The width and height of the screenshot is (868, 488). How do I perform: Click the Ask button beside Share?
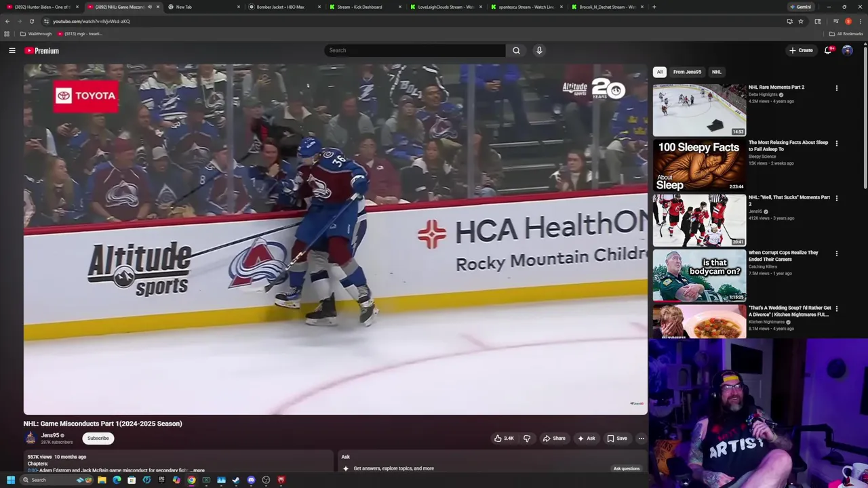(x=587, y=439)
